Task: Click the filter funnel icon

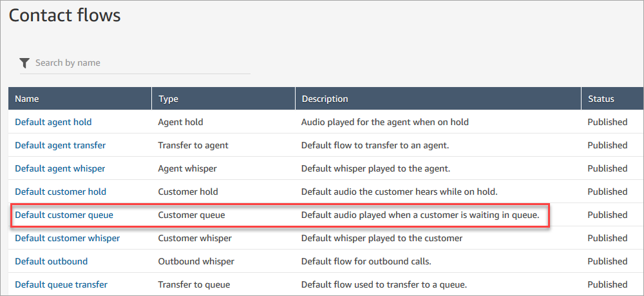Action: point(24,63)
